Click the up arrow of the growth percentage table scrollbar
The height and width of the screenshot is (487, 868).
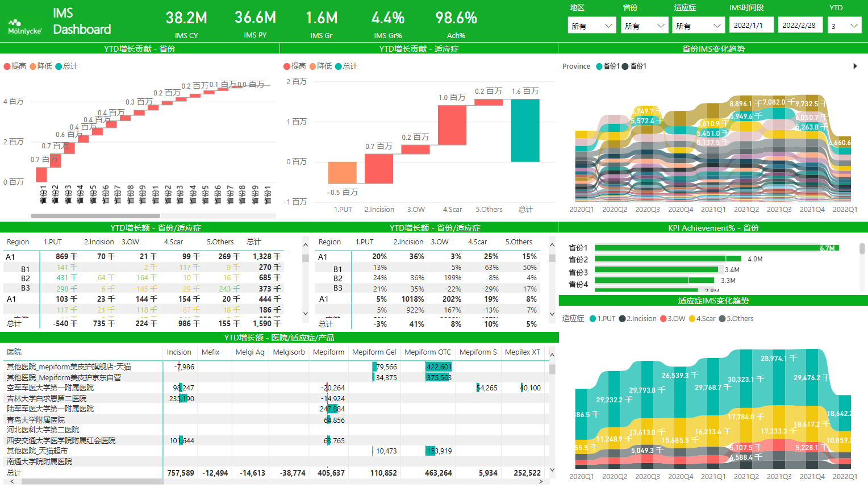pyautogui.click(x=552, y=245)
